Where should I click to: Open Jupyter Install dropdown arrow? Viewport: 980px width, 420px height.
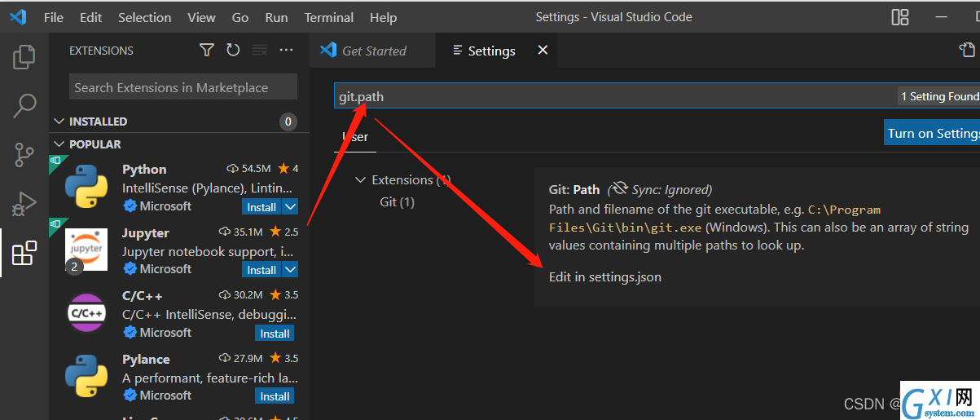point(291,270)
